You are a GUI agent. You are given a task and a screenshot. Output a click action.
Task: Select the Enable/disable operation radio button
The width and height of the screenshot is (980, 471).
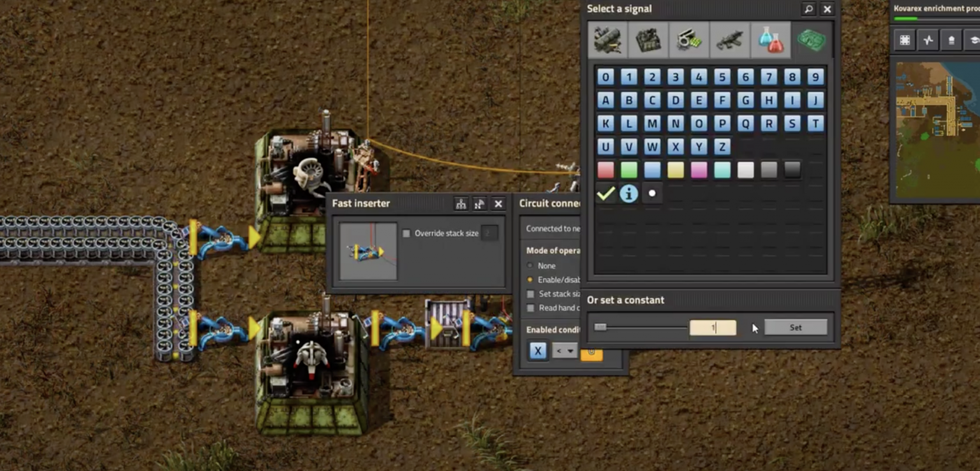click(x=530, y=279)
